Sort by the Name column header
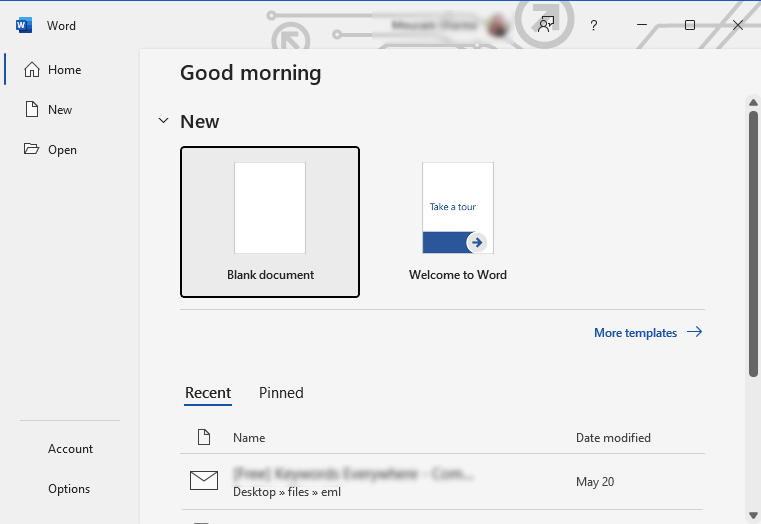This screenshot has width=761, height=524. pyautogui.click(x=249, y=438)
